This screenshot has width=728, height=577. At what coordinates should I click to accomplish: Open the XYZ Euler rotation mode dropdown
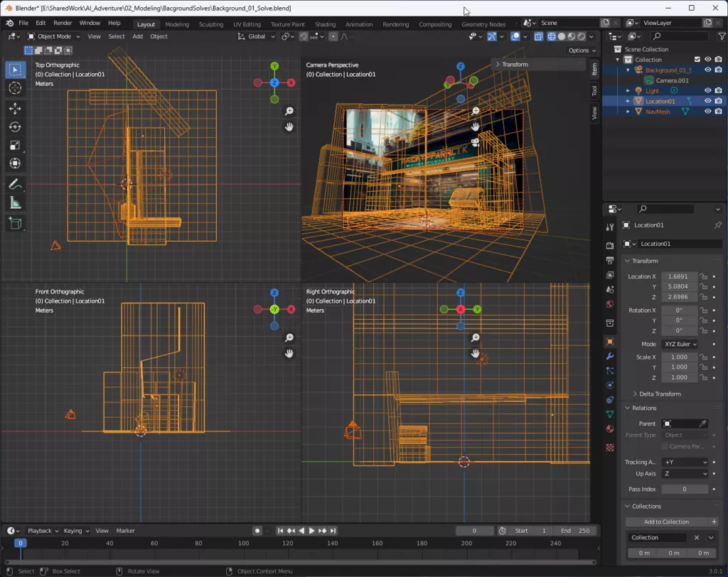[x=679, y=344]
